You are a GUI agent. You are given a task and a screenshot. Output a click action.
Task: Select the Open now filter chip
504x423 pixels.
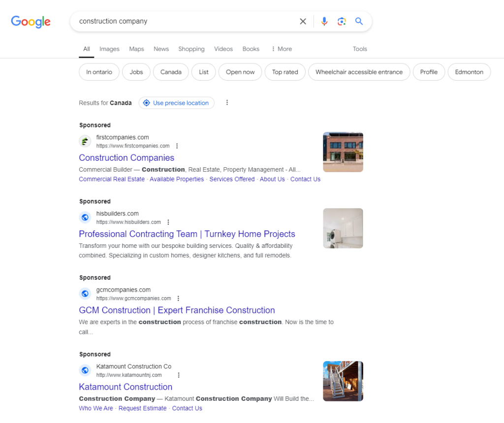point(240,72)
